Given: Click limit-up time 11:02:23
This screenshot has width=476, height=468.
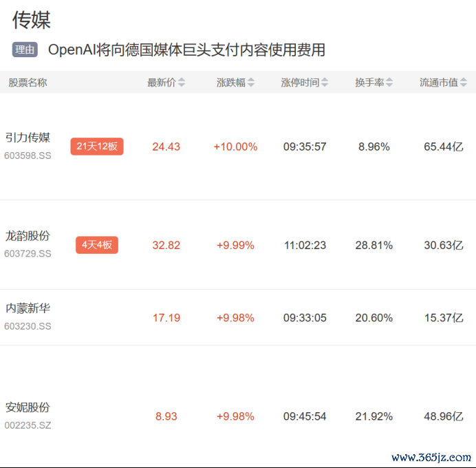Looking at the screenshot, I should click(x=305, y=245).
